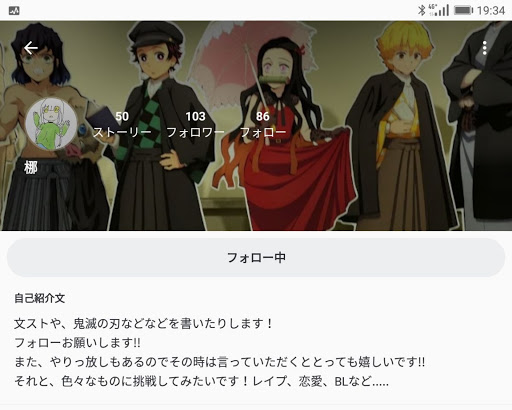Click the 19:34 clock in status bar
Screen dimensions: 512x410
tap(491, 11)
